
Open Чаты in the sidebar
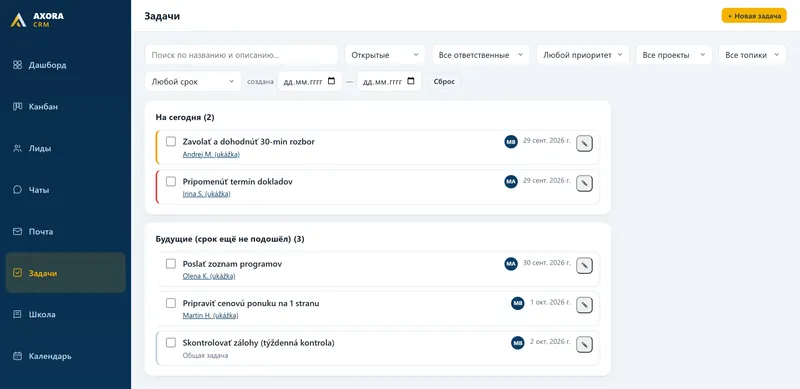coord(65,190)
